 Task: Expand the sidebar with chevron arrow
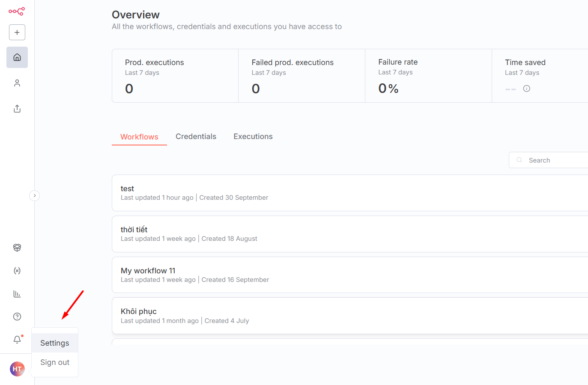(35, 195)
